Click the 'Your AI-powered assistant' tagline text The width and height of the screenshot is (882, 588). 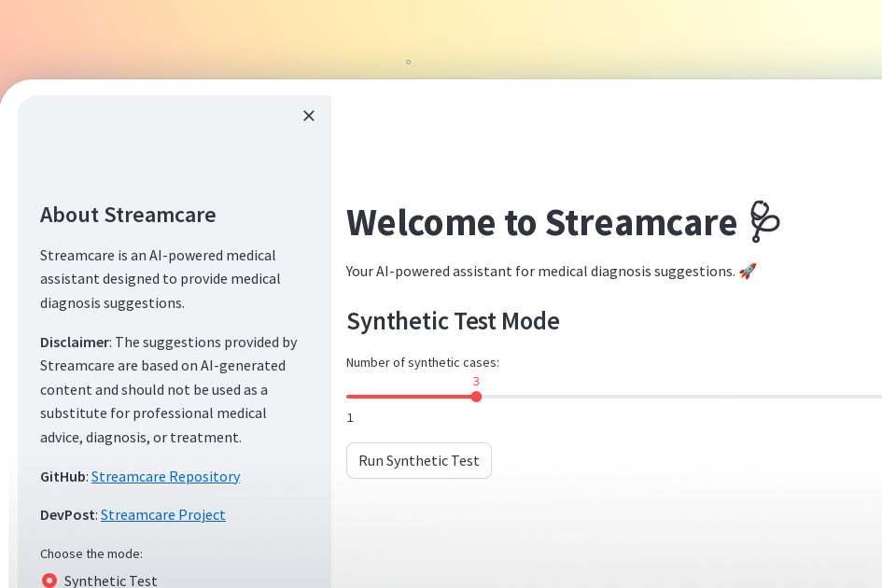540,272
